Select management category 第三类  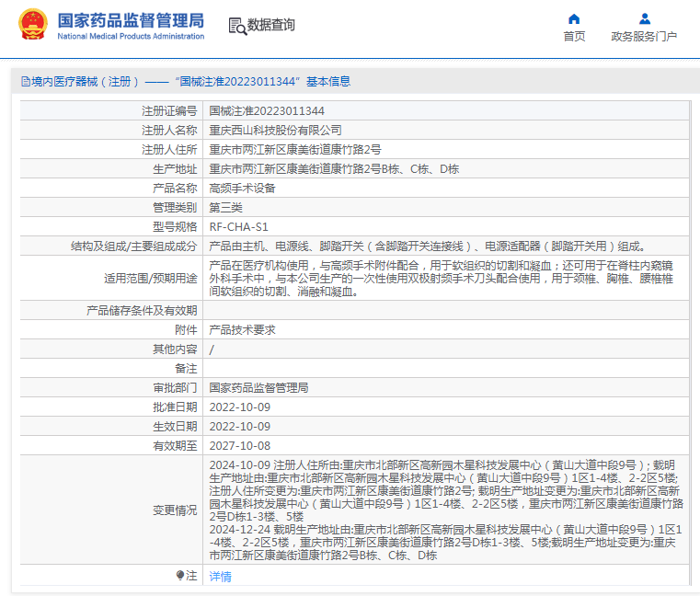[226, 207]
